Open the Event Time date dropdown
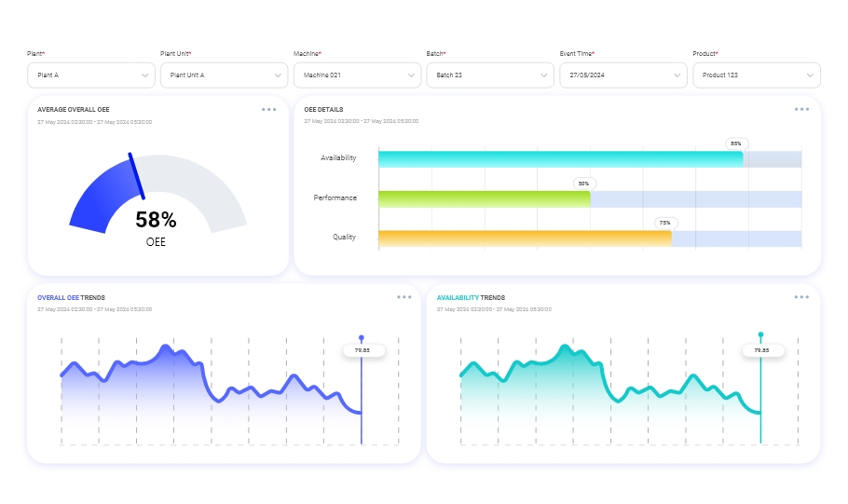 pyautogui.click(x=623, y=75)
